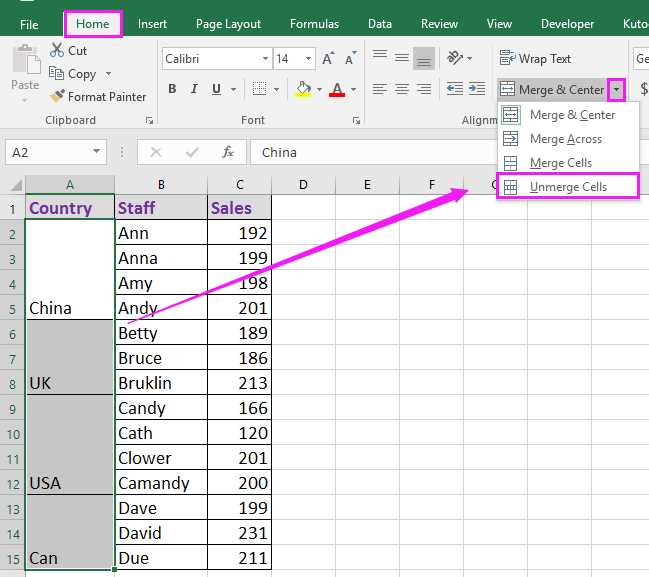Click the Merge & Center main button
This screenshot has width=649, height=577.
click(x=553, y=89)
